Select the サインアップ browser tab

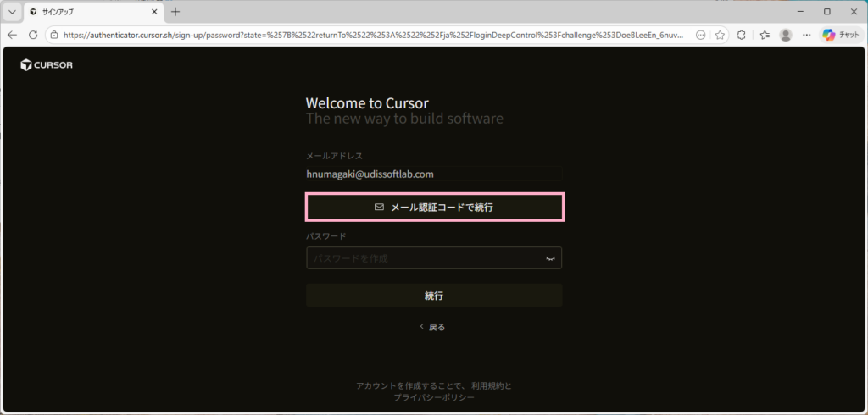(x=85, y=12)
